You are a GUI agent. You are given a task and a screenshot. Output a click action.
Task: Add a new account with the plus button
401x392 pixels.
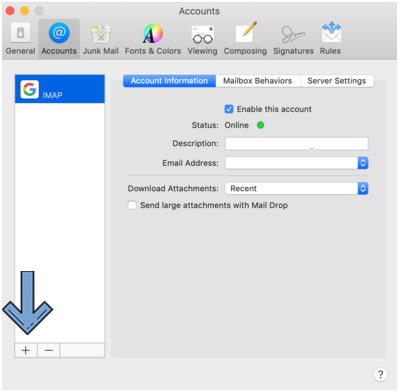coord(26,350)
